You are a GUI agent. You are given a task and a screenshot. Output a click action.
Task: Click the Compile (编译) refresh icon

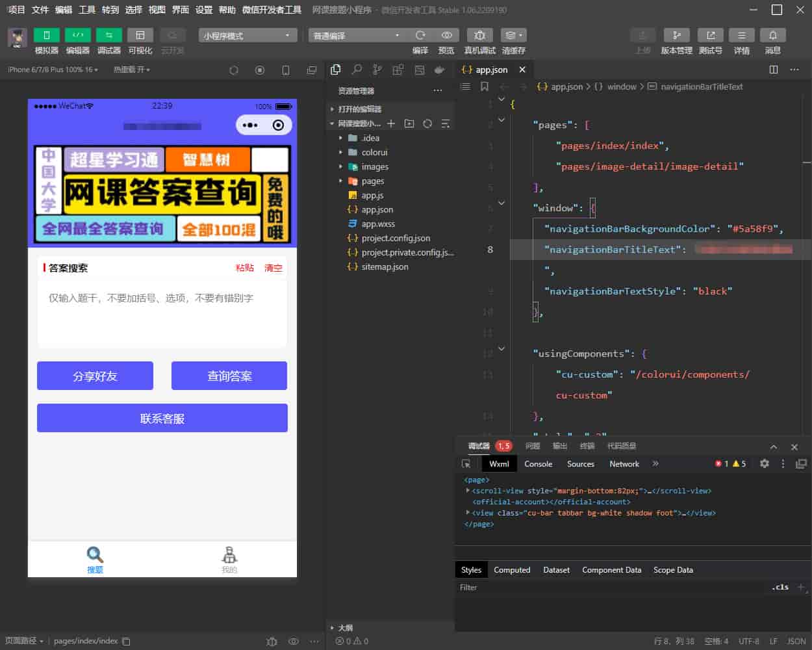coord(420,36)
